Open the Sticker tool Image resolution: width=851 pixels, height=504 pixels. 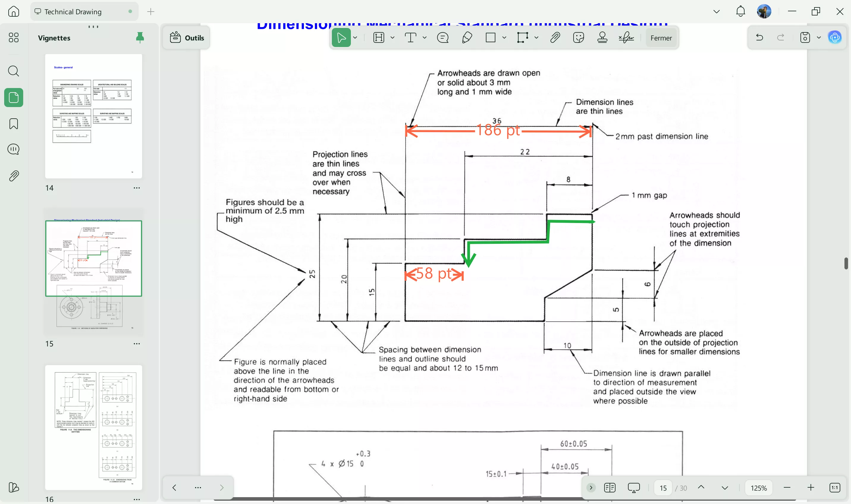coord(578,37)
